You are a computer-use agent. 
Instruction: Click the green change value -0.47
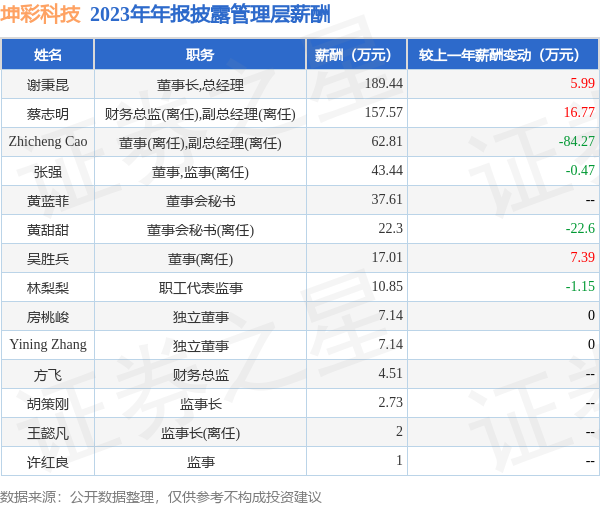(x=580, y=170)
